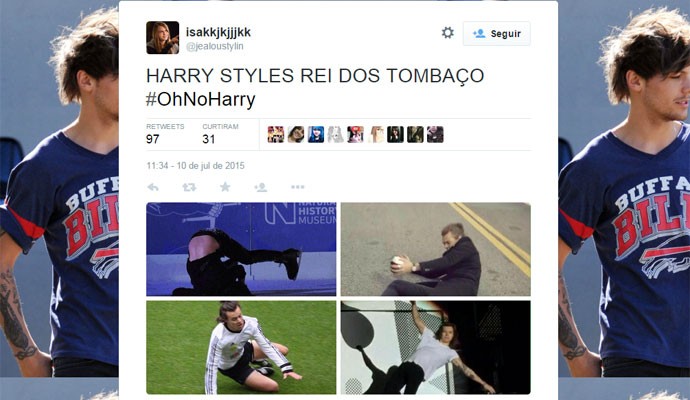
Task: Open the more options ellipsis icon
Action: (x=298, y=187)
